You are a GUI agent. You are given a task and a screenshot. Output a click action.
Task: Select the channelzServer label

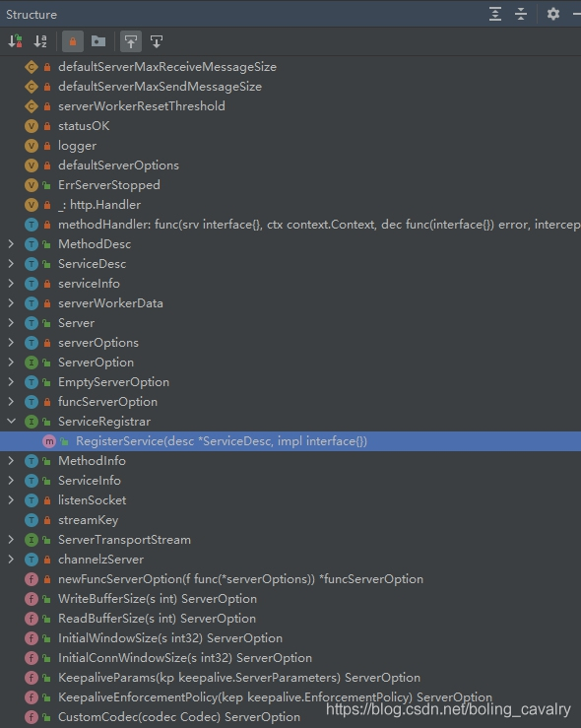tap(100, 560)
